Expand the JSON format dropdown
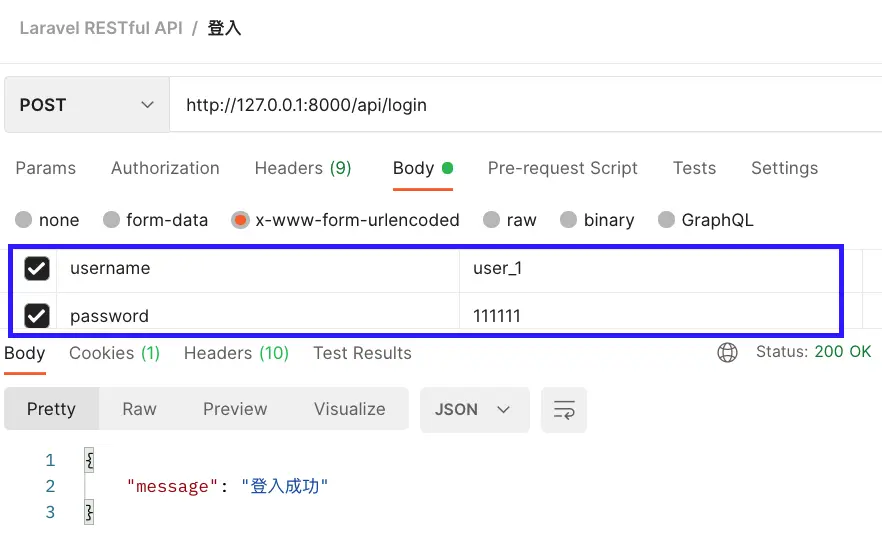Viewport: 882px width, 533px height. 473,410
